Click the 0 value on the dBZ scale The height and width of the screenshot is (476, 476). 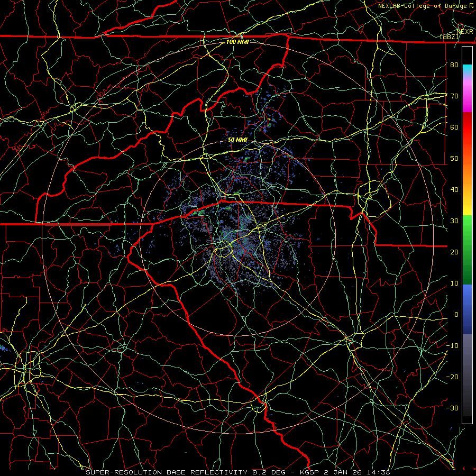(456, 315)
